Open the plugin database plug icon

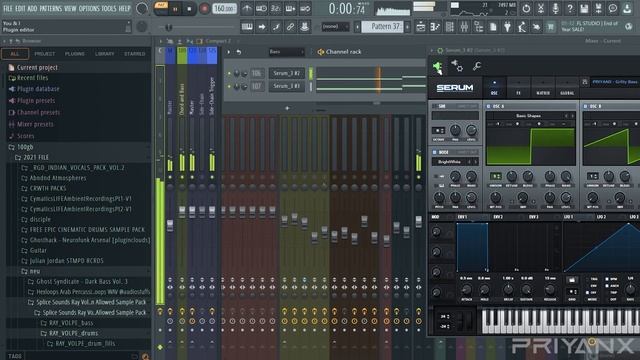click(507, 27)
